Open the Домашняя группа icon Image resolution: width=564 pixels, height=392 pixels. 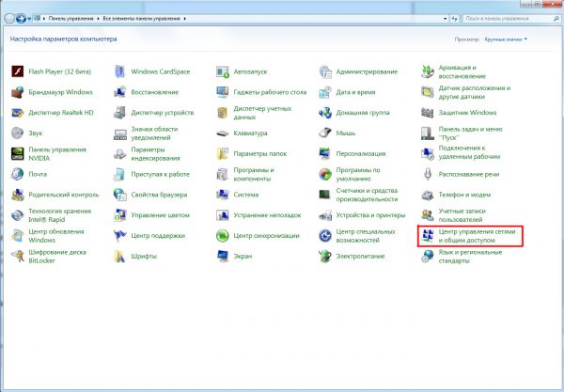tap(325, 113)
